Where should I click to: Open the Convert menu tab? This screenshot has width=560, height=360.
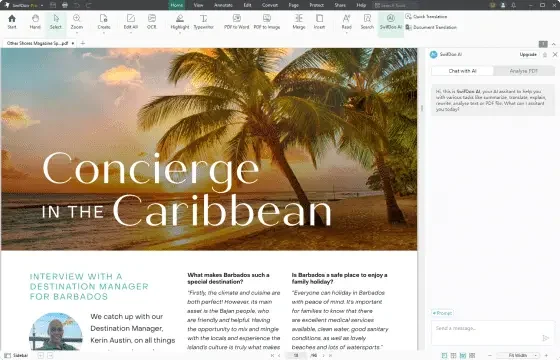pos(270,5)
